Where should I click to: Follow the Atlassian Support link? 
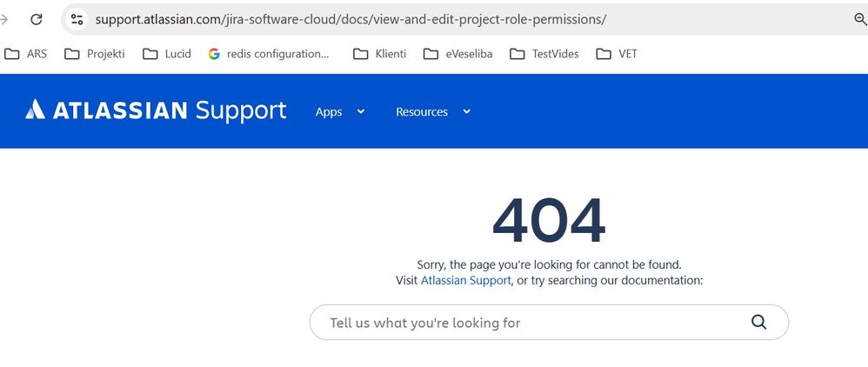(466, 280)
